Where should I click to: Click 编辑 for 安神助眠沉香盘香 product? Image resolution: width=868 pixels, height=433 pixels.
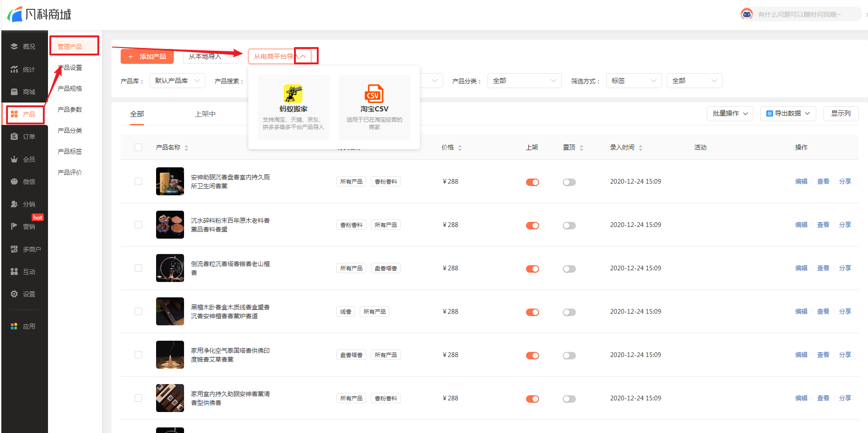[x=801, y=181]
